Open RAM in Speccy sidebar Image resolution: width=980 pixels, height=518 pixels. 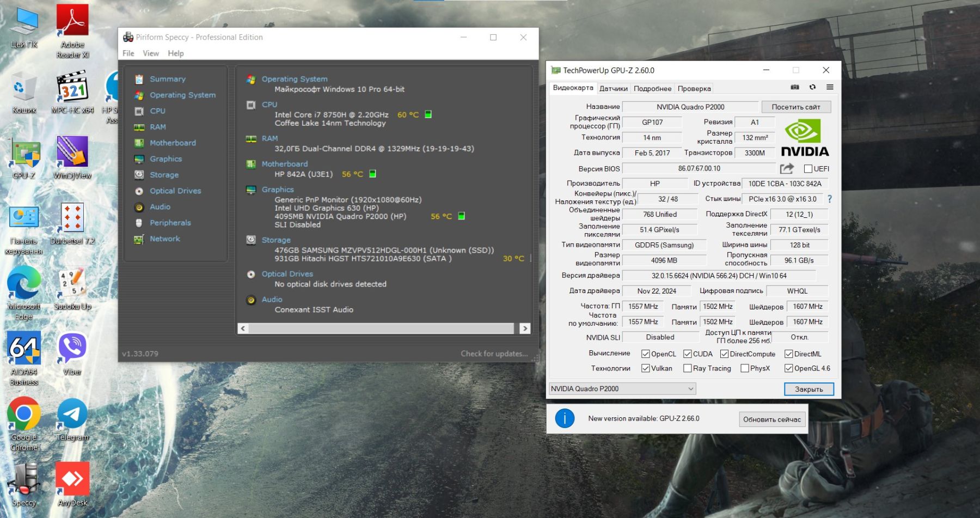[158, 127]
